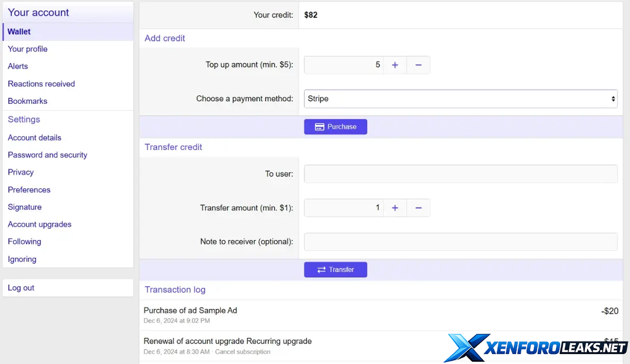Open Bookmarks from the sidebar
This screenshot has width=630, height=364.
27,101
